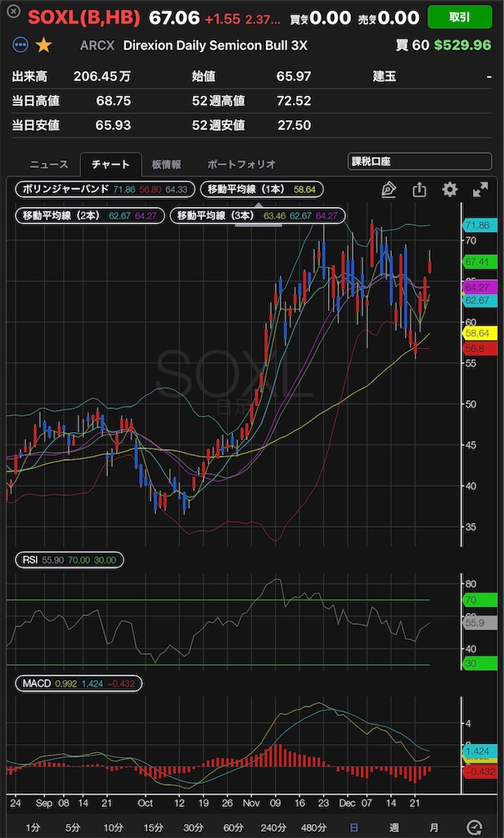
Task: Click the SOXL(B,HB) ticker symbol
Action: point(84,18)
